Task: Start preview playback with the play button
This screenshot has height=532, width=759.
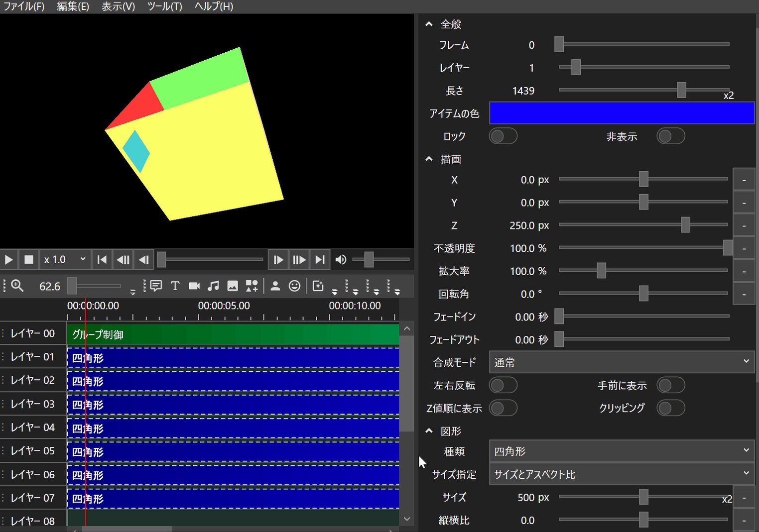Action: pos(8,260)
